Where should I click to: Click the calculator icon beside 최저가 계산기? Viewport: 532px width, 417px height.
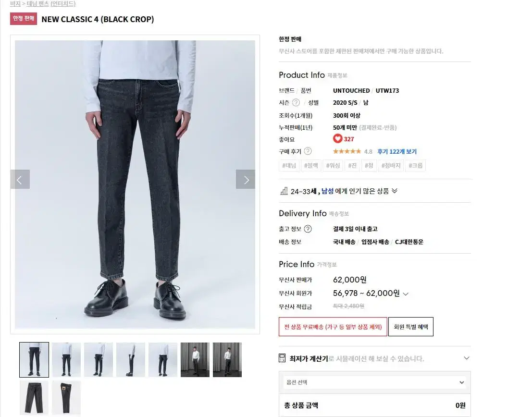(x=282, y=358)
